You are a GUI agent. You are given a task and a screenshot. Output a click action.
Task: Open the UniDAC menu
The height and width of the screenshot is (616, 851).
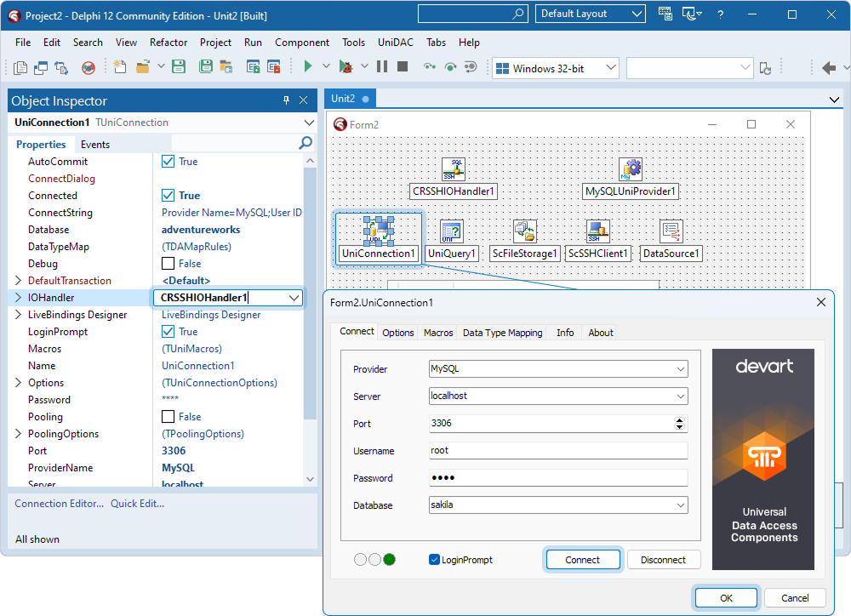(395, 42)
